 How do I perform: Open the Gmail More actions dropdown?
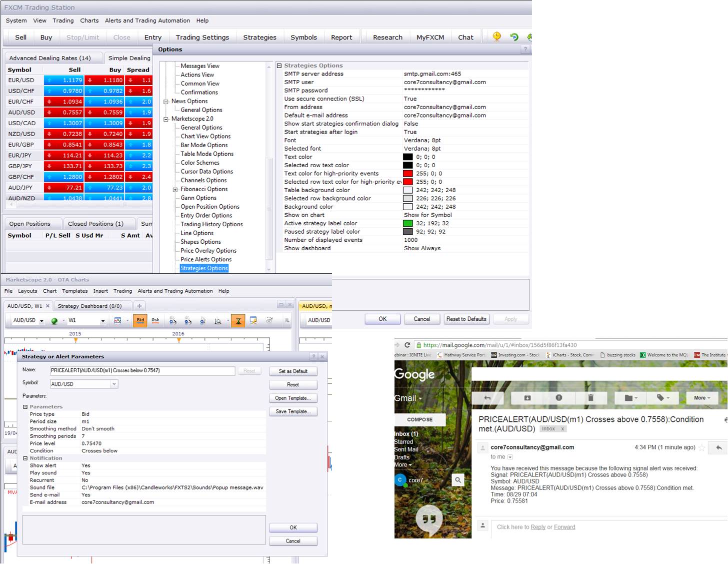702,398
